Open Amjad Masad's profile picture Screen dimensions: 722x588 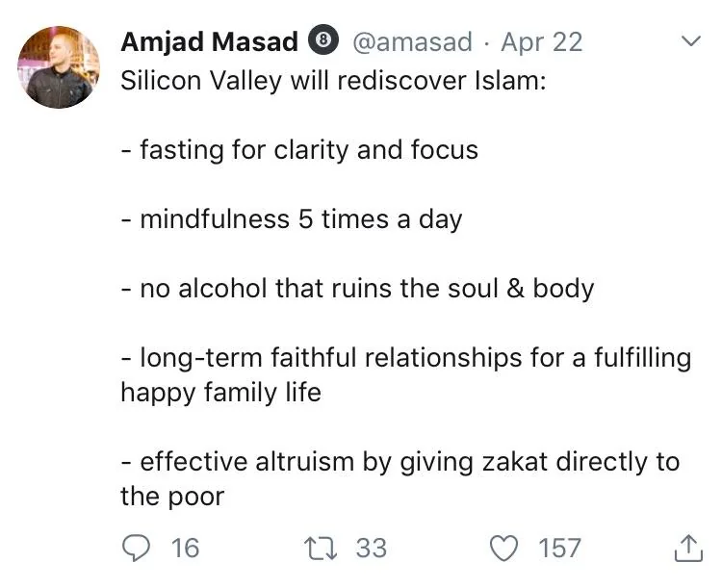click(x=58, y=67)
